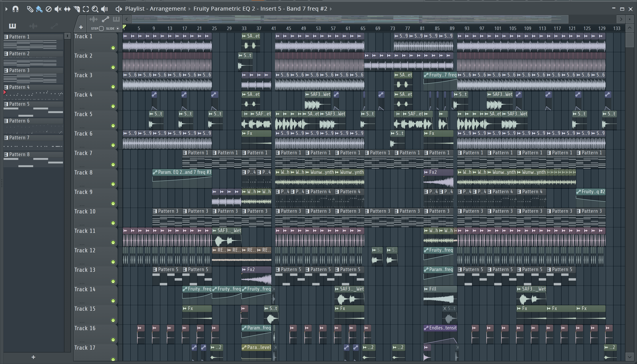Click the Pattern 2 piano-roll icon in the picker
Viewport: 637px width, 364px height.
(6, 54)
